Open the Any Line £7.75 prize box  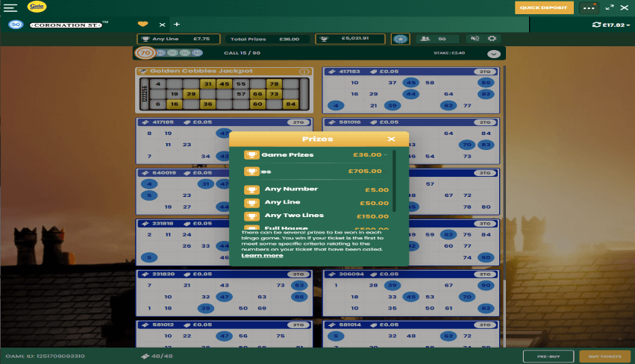tap(178, 39)
